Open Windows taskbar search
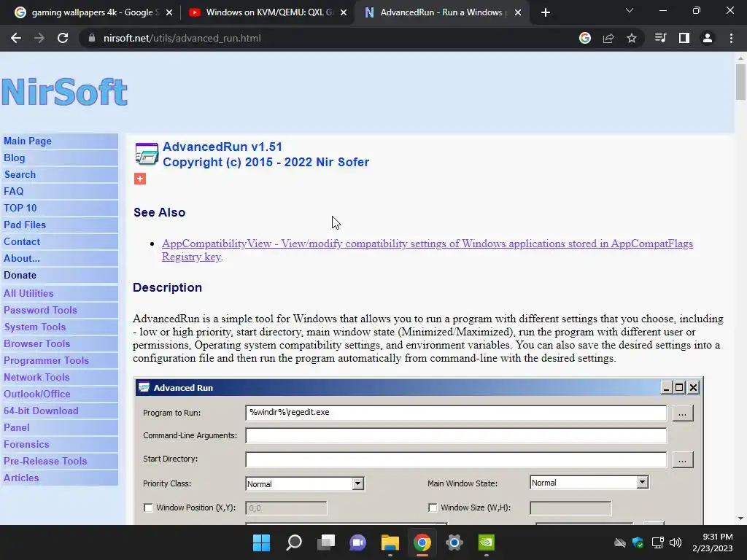747x560 pixels. coord(293,542)
